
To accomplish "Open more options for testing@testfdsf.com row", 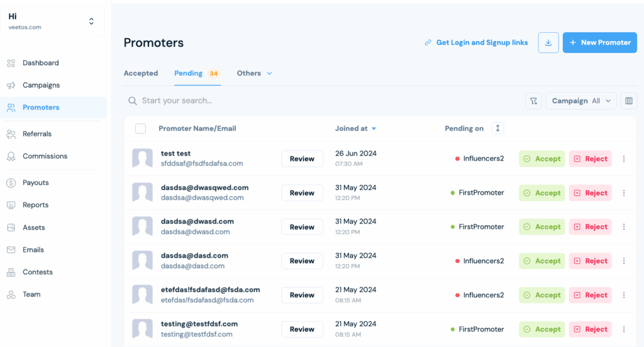I will (x=624, y=329).
